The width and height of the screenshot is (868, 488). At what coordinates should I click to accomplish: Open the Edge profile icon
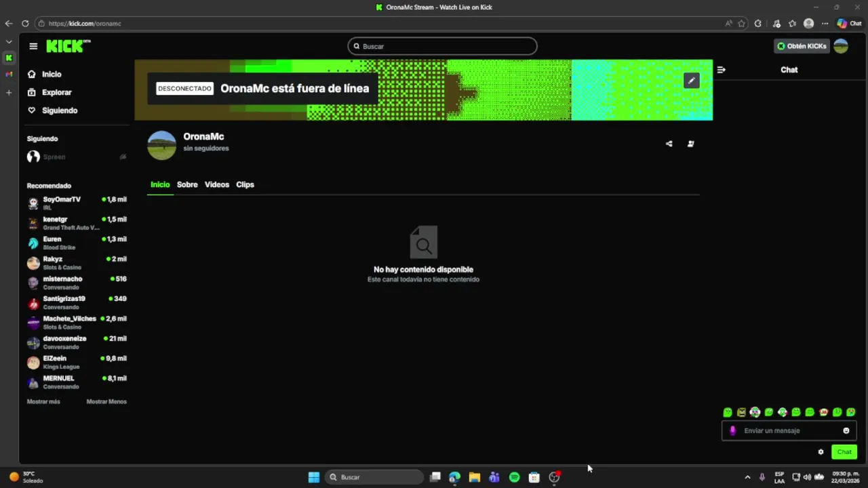tap(808, 23)
